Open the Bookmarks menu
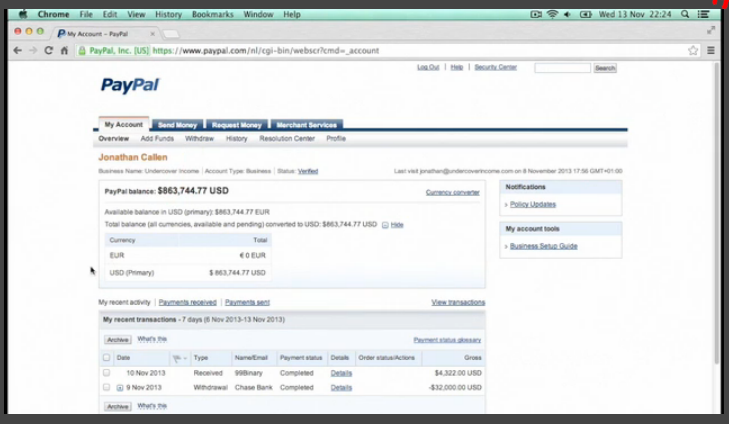Screen dimensions: 730x426 point(213,14)
